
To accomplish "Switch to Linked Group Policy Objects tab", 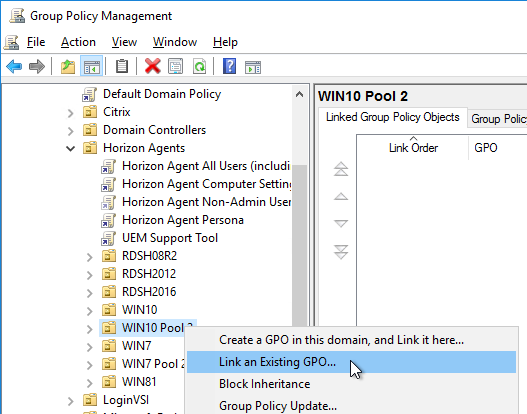I will (x=393, y=117).
